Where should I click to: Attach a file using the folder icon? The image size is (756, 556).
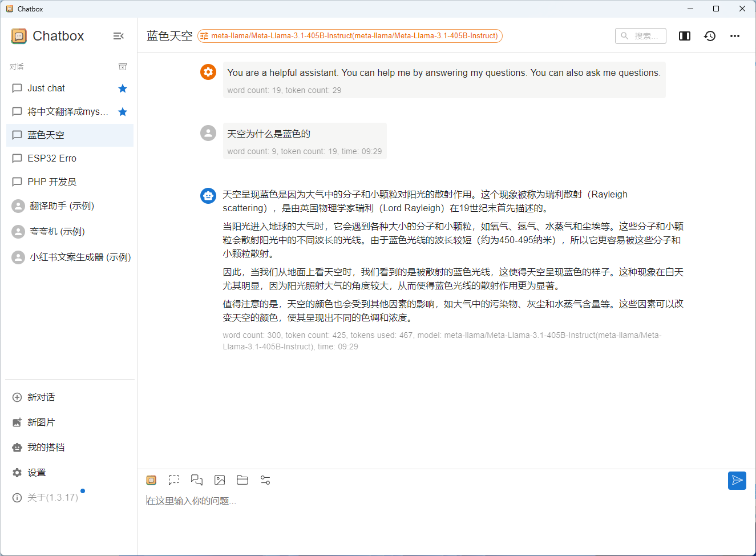point(242,480)
